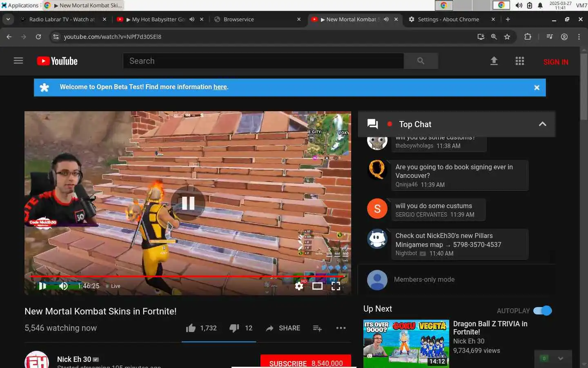Viewport: 588px width, 368px height.
Task: Go to the YouTube home logo
Action: pos(57,61)
